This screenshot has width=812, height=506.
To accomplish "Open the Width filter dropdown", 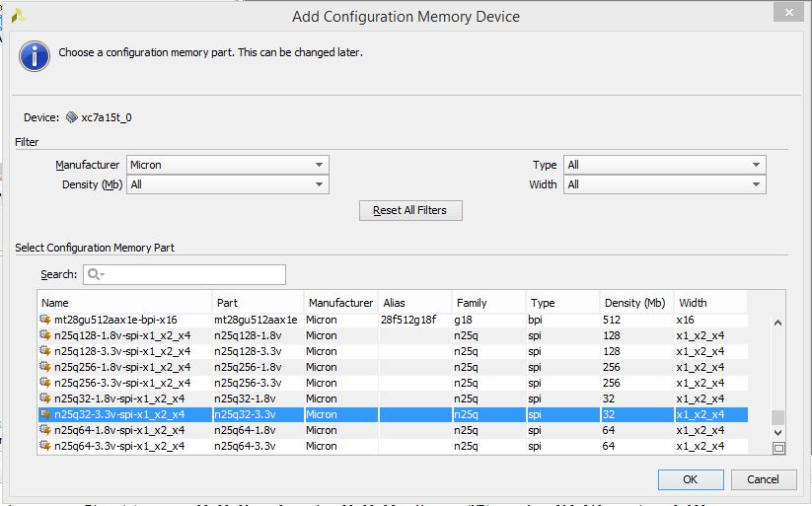I will tap(665, 184).
